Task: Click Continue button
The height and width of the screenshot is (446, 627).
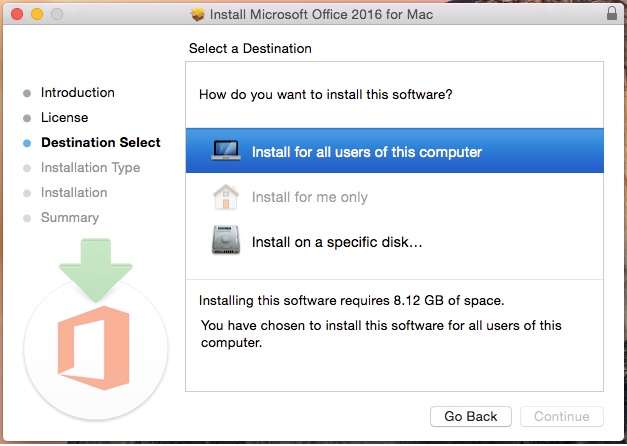Action: [x=562, y=416]
